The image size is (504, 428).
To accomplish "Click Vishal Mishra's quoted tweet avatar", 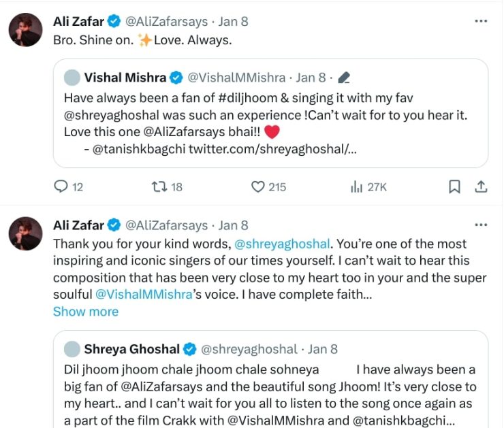I will [72, 78].
